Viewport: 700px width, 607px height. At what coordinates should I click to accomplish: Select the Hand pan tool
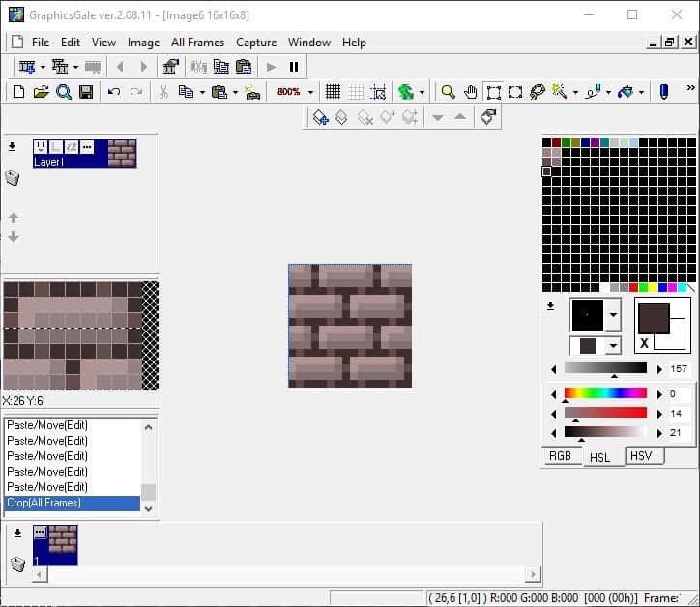tap(470, 92)
